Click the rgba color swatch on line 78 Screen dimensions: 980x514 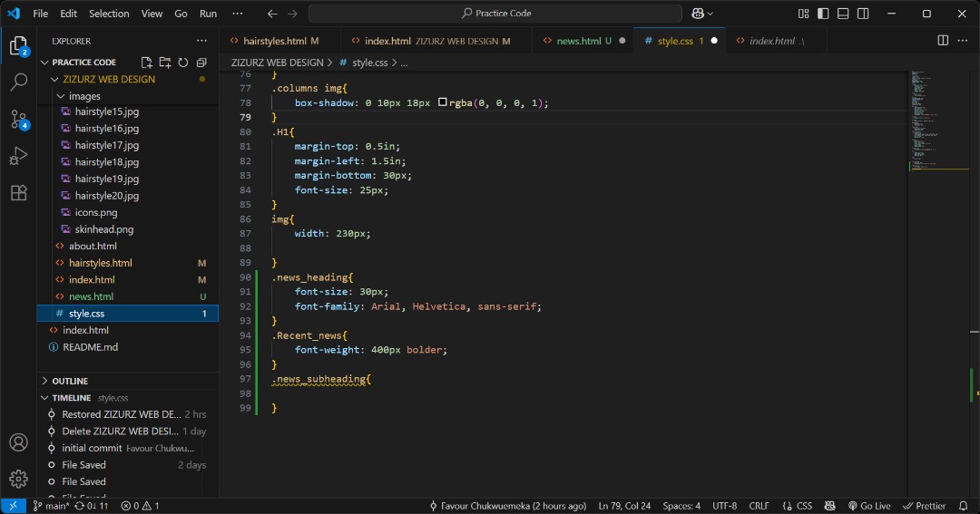coord(443,102)
